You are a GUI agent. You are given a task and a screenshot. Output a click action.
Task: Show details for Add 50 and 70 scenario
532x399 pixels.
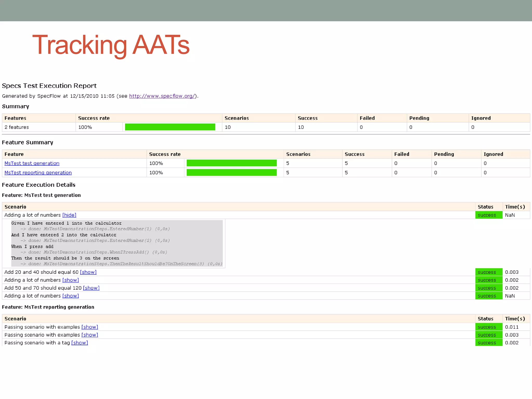coord(91,288)
